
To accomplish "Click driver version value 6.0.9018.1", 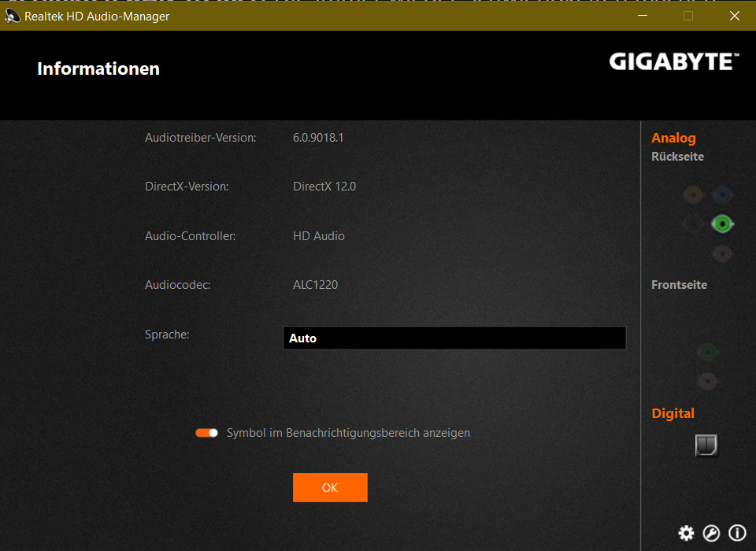I will point(318,138).
